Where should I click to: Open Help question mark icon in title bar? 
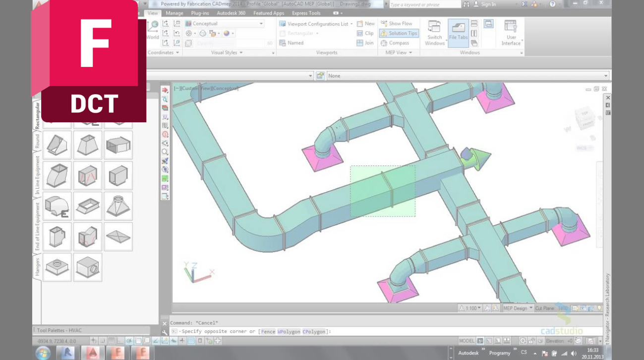(x=552, y=4)
